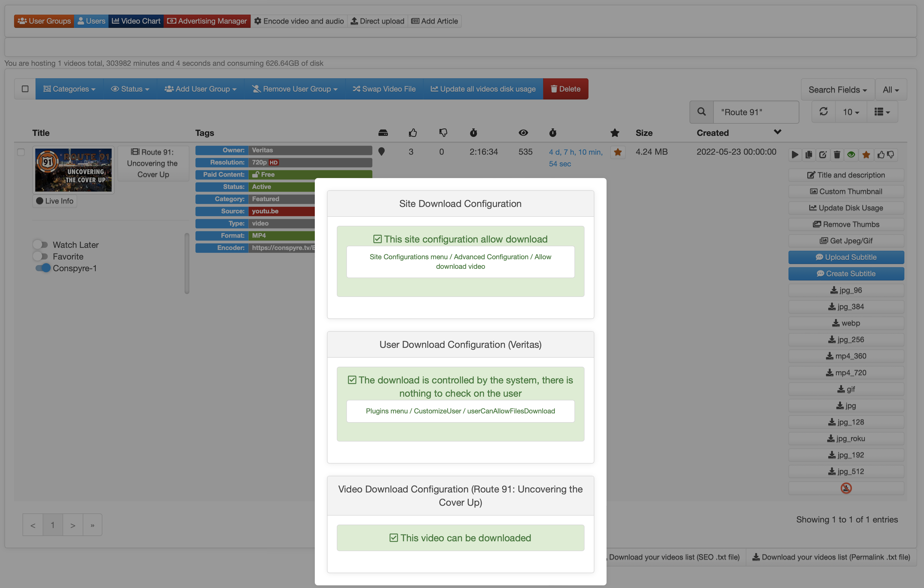The width and height of the screenshot is (924, 588).
Task: Open the 10 rows-per-page dropdown
Action: click(851, 112)
